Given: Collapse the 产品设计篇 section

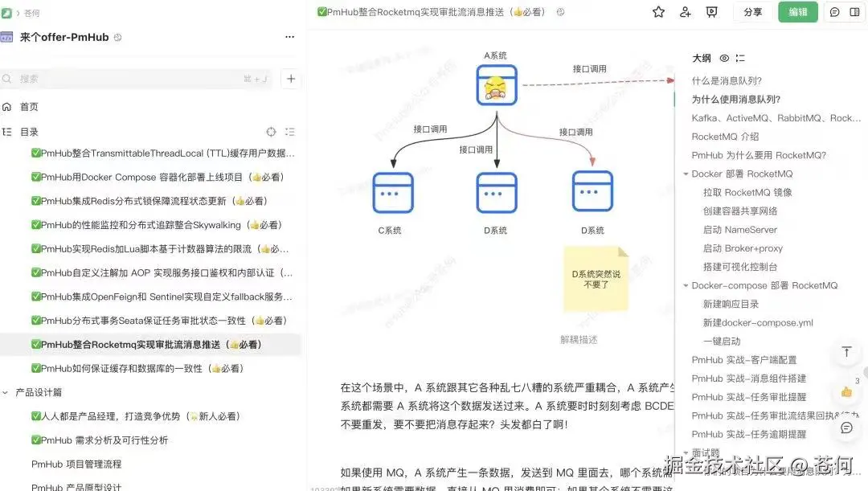Looking at the screenshot, I should point(5,392).
